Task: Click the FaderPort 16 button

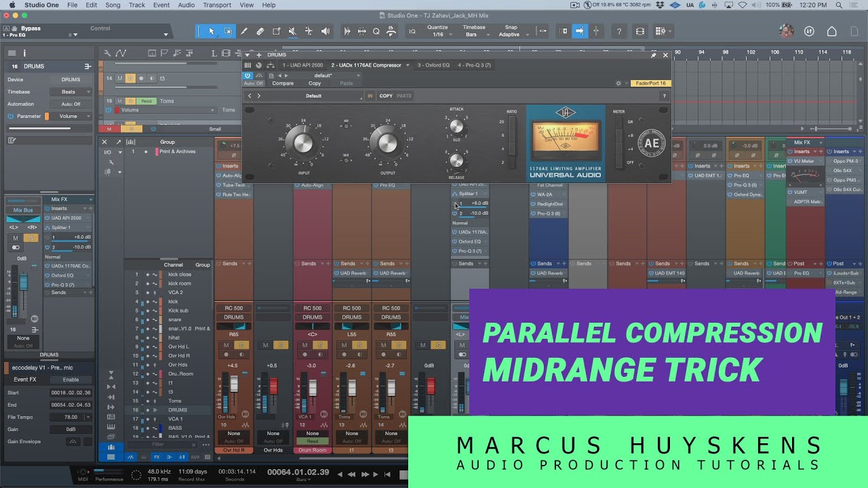Action: click(651, 83)
